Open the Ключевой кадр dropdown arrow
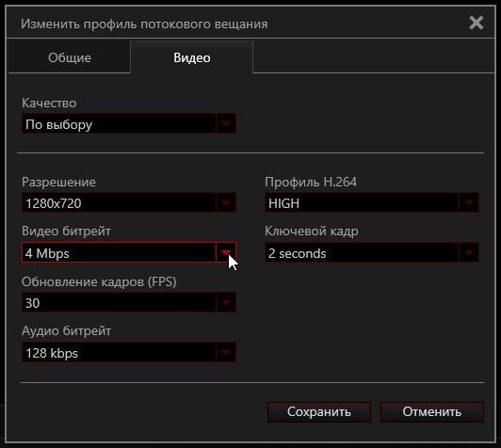 point(469,252)
